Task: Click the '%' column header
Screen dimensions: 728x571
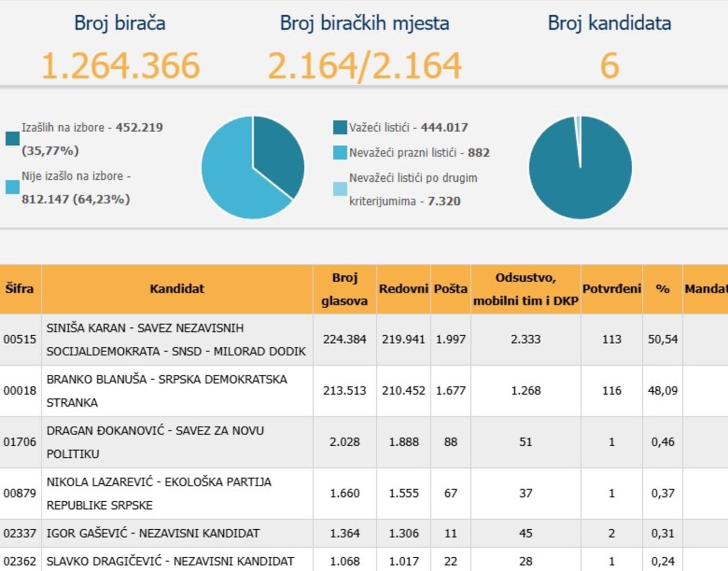Action: pyautogui.click(x=662, y=289)
